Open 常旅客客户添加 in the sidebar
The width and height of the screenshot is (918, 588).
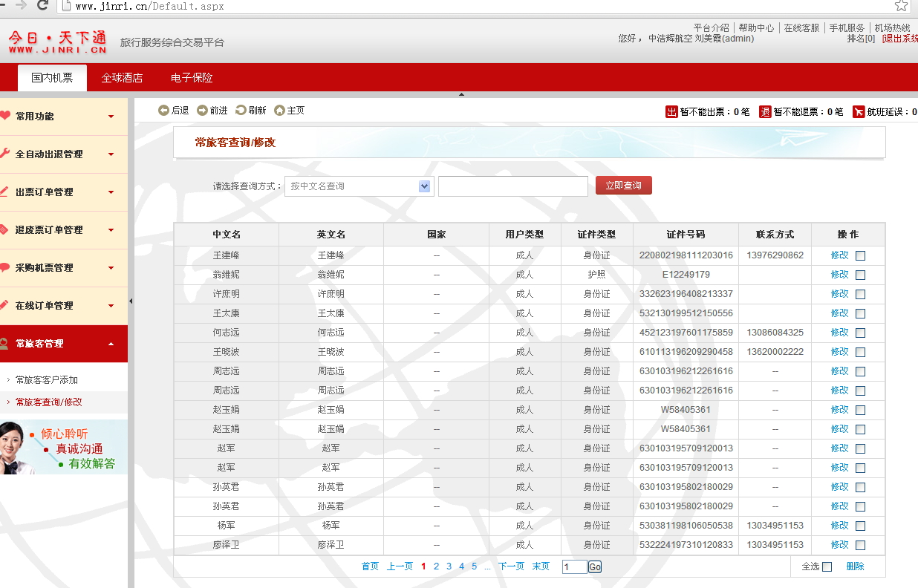point(47,380)
